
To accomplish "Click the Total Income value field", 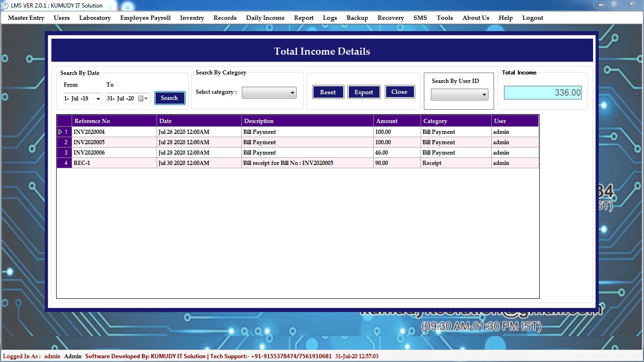I will click(542, 92).
